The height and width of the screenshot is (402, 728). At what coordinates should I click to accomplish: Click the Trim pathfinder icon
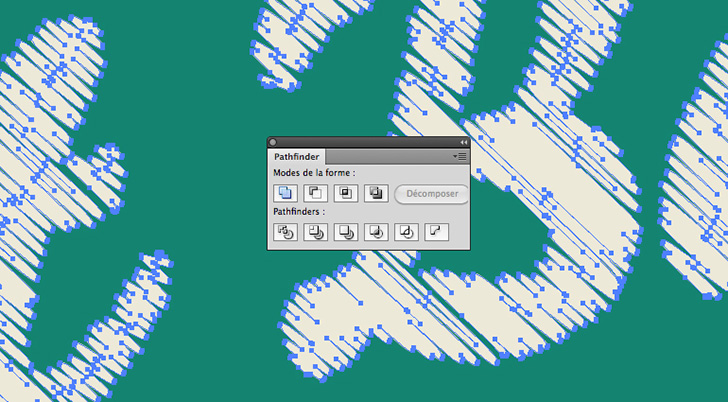pos(315,232)
